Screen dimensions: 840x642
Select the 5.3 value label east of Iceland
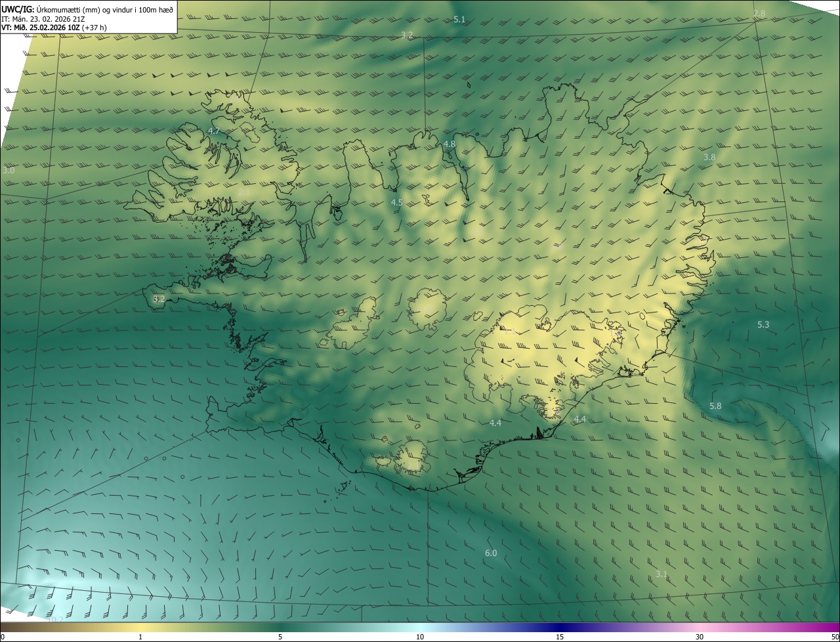click(x=763, y=324)
